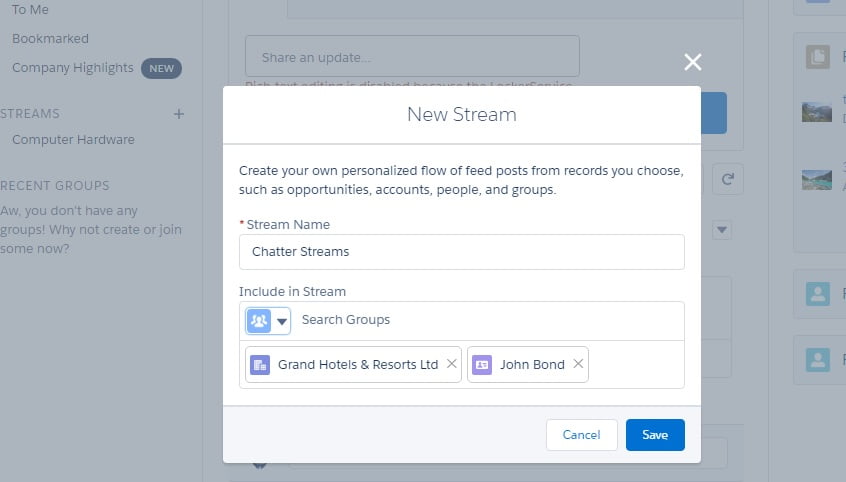Click the Grand Hotels & Resorts Ltd account icon
Image resolution: width=846 pixels, height=482 pixels.
pos(260,365)
